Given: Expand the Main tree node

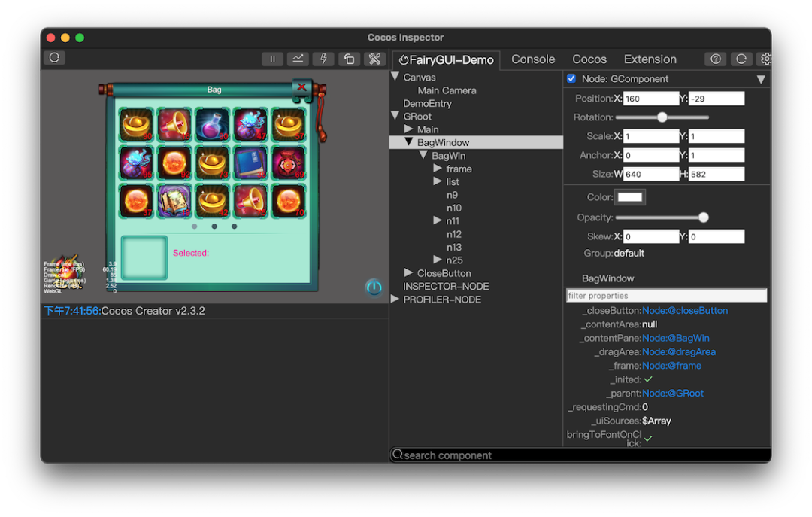Looking at the screenshot, I should pos(408,129).
